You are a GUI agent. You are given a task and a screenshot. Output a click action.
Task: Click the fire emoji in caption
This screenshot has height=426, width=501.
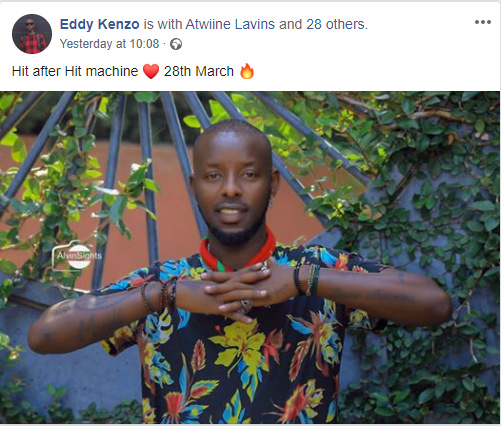click(x=247, y=71)
